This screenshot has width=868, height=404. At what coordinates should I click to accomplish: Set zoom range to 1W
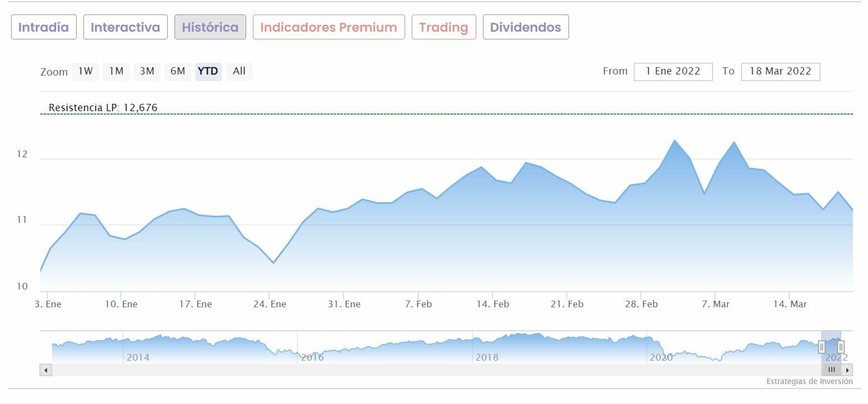pos(85,71)
